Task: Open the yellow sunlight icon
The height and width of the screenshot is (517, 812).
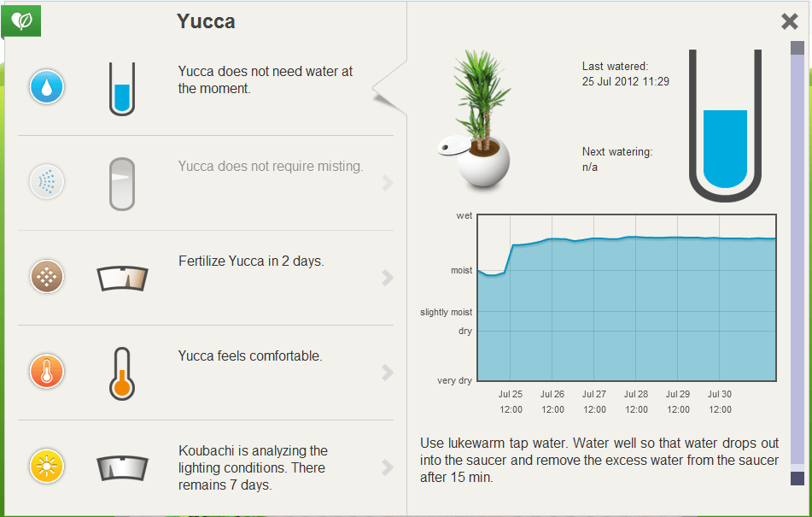Action: (47, 467)
